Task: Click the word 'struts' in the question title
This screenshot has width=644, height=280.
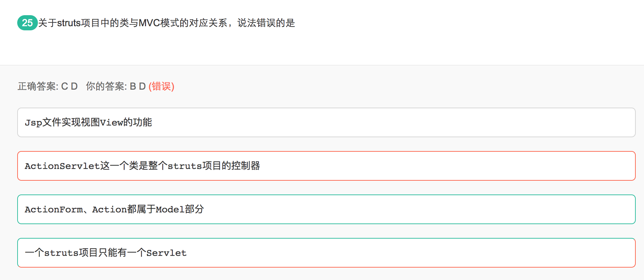Action: [69, 23]
